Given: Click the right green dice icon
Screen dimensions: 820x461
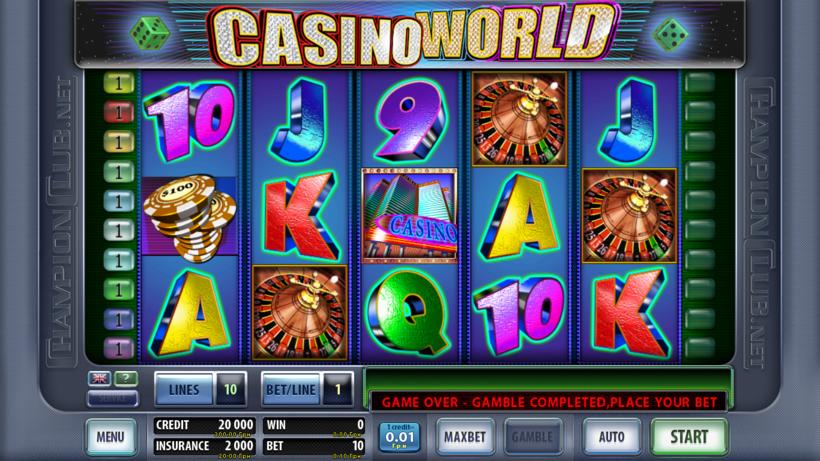Looking at the screenshot, I should 670,34.
